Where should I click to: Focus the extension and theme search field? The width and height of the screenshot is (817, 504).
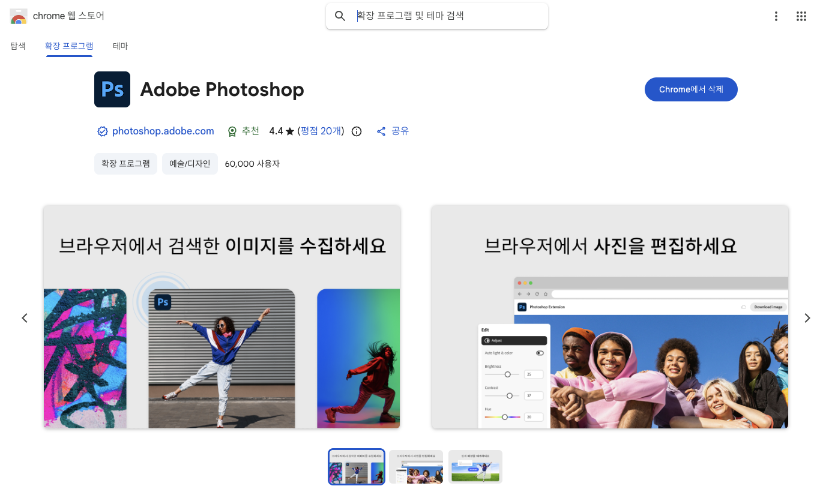tap(437, 16)
